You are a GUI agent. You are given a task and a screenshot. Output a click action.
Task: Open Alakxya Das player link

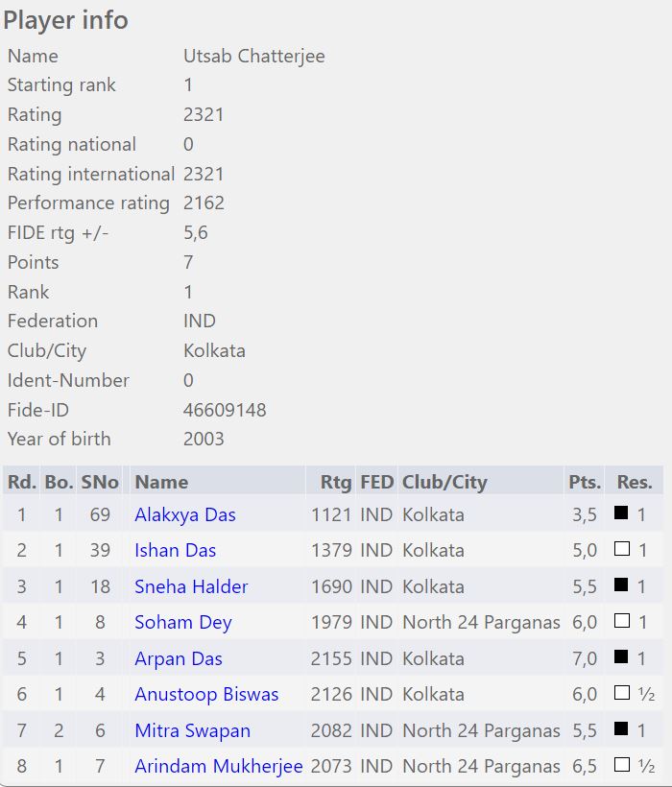click(x=185, y=514)
